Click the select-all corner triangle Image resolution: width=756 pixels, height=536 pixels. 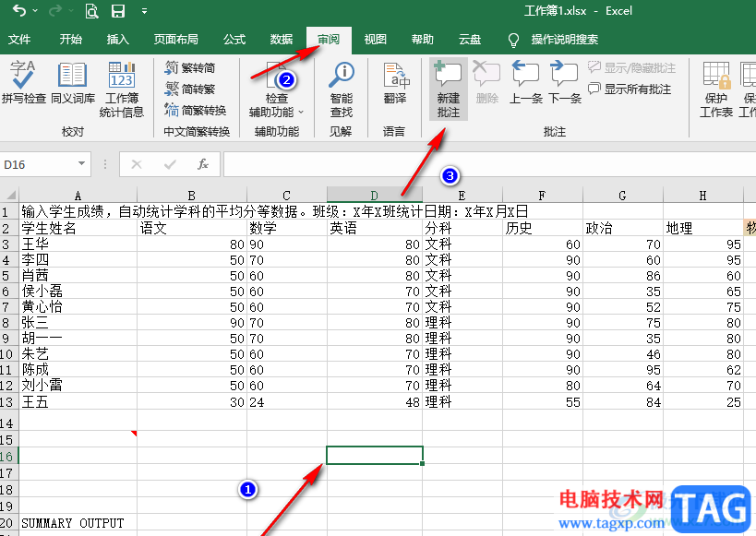9,195
